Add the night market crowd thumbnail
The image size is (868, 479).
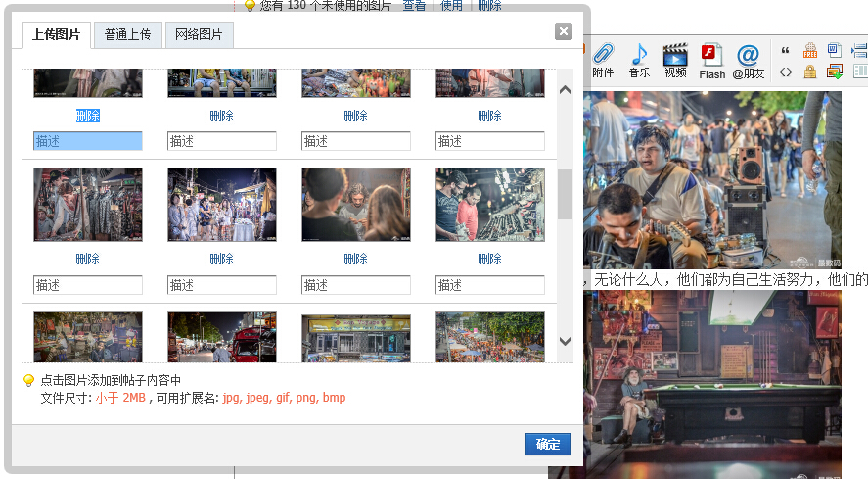point(222,205)
